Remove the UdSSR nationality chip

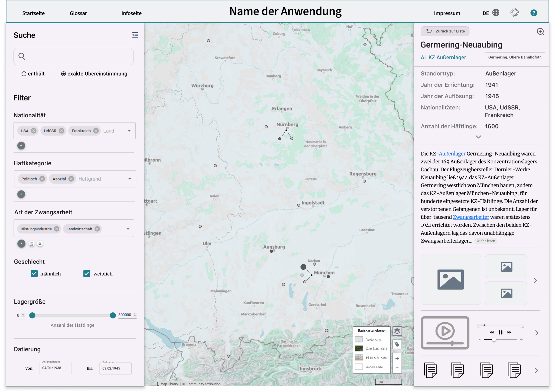(x=61, y=131)
